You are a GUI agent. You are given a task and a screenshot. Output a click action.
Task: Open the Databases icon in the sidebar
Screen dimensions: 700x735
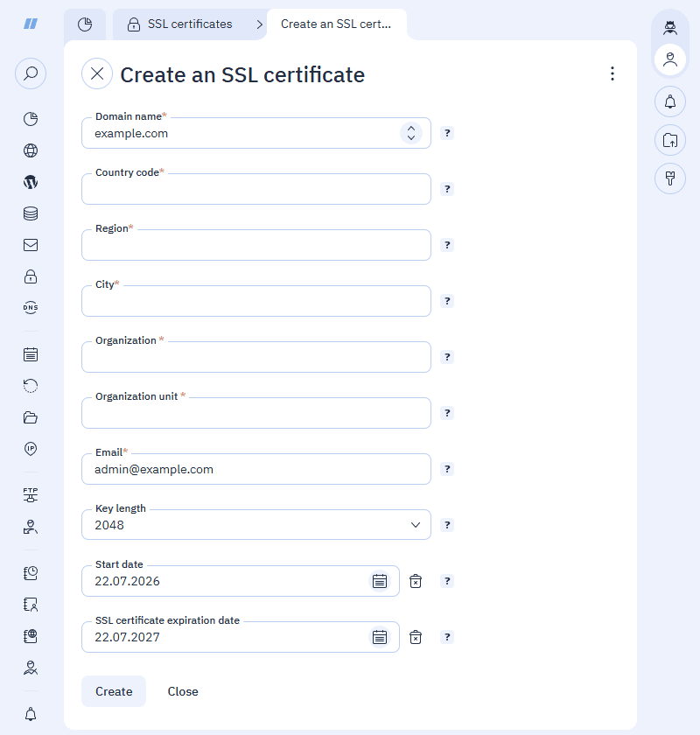click(x=31, y=213)
